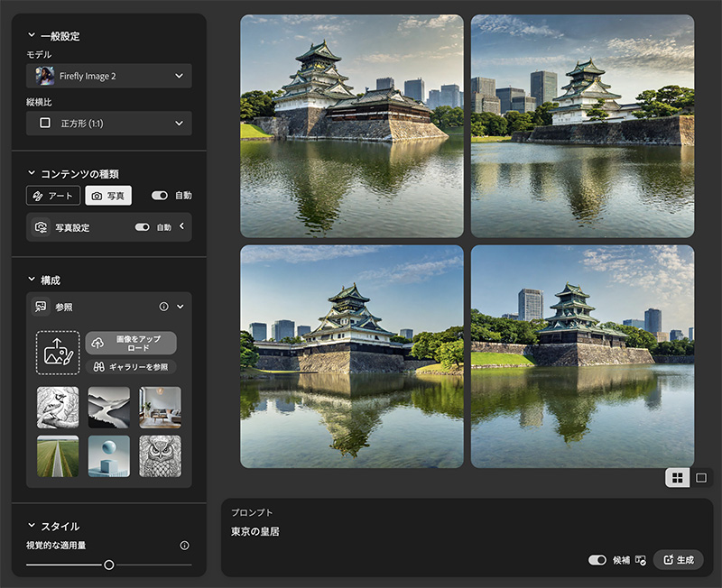The image size is (722, 588).
Task: Disable the 候補 suggestions toggle
Action: tap(597, 560)
